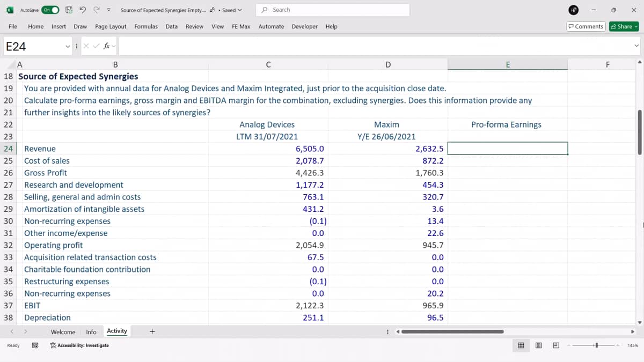Image resolution: width=644 pixels, height=362 pixels.
Task: Click the next sheet navigation arrow
Action: (x=25, y=331)
